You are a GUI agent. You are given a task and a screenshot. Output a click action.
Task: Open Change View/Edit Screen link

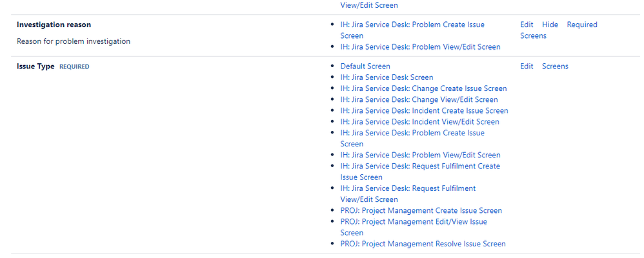point(419,99)
